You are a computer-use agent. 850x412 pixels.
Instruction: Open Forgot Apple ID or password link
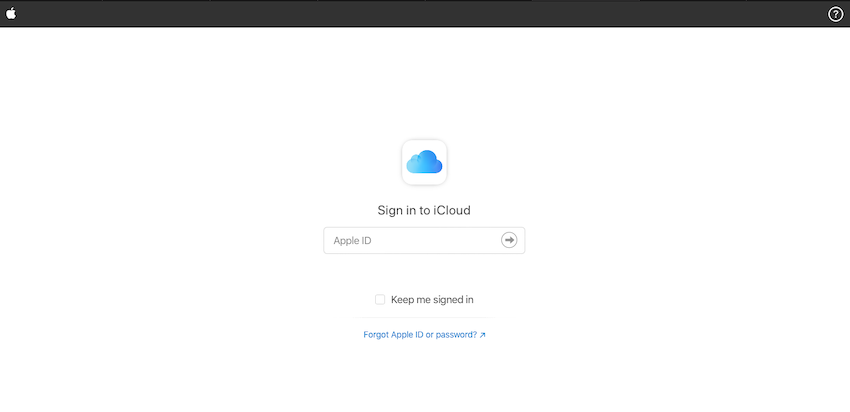pos(424,334)
